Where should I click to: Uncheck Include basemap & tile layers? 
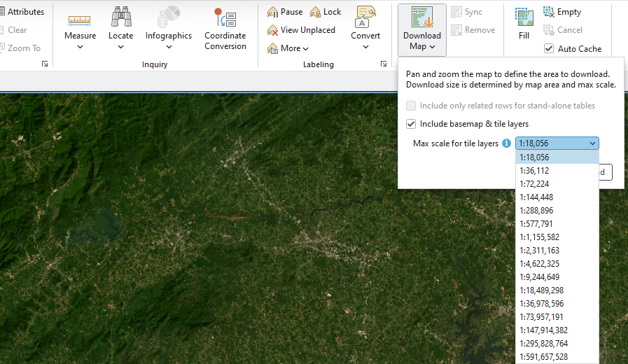pyautogui.click(x=411, y=124)
